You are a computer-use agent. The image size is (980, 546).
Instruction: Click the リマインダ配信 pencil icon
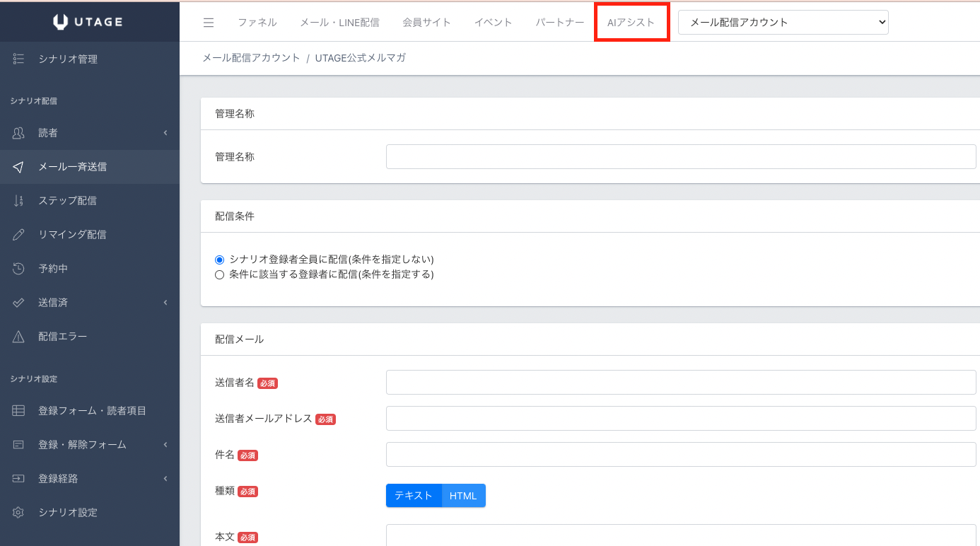pyautogui.click(x=19, y=235)
